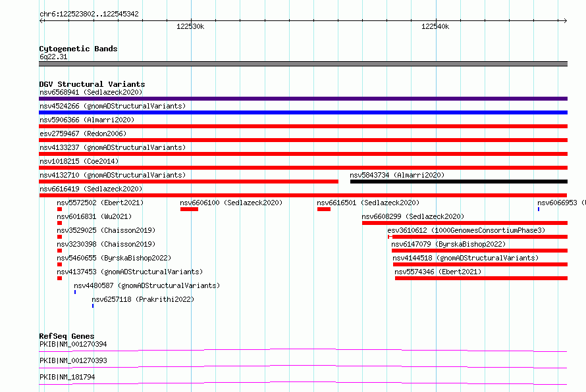Select the purple nsv6568941 variant bar

point(303,99)
